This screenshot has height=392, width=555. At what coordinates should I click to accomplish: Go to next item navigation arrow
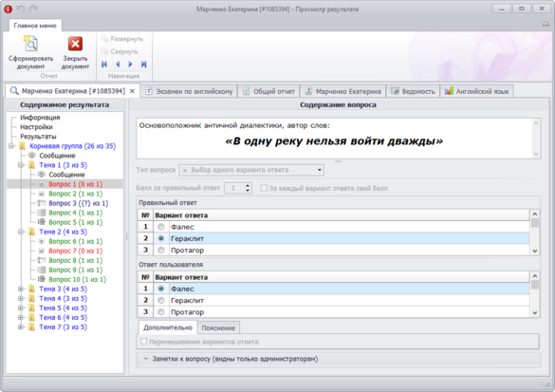130,65
